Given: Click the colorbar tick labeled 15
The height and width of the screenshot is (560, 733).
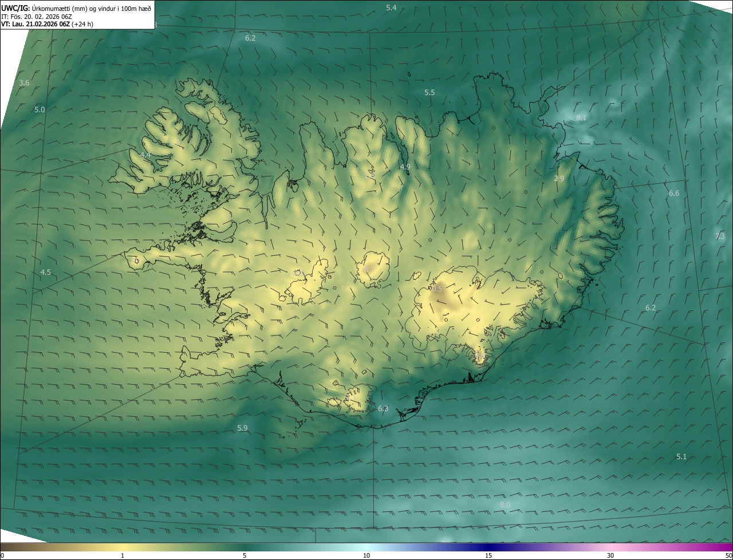Looking at the screenshot, I should (x=488, y=555).
